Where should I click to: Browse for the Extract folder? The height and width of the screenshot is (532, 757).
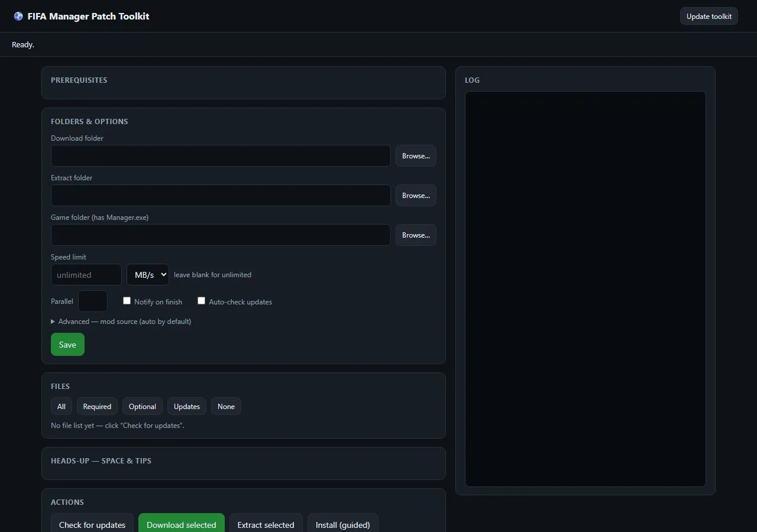pyautogui.click(x=416, y=196)
